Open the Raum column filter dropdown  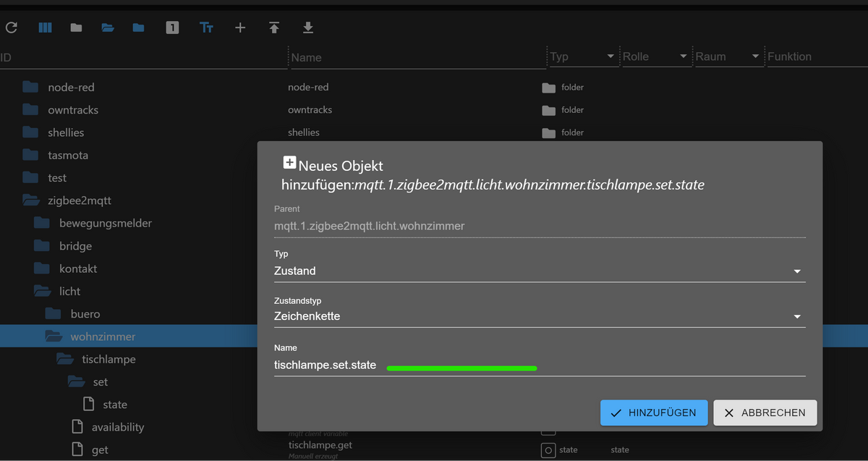755,56
